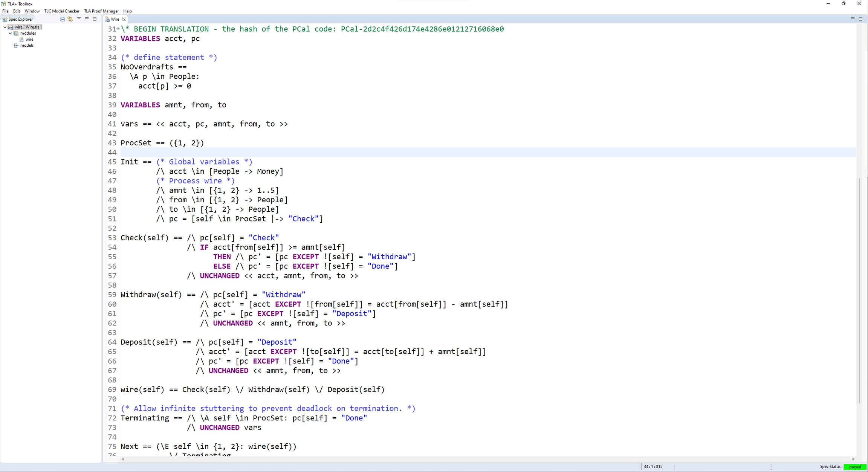This screenshot has width=868, height=472.
Task: Collapse all nodes using Spec Explorer toolbar icon
Action: pyautogui.click(x=63, y=19)
